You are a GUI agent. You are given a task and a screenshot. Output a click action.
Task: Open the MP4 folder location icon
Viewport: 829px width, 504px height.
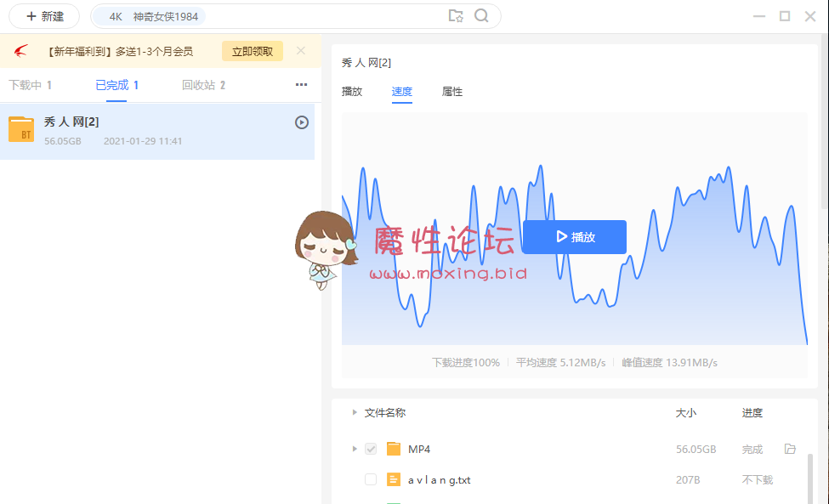click(x=790, y=449)
